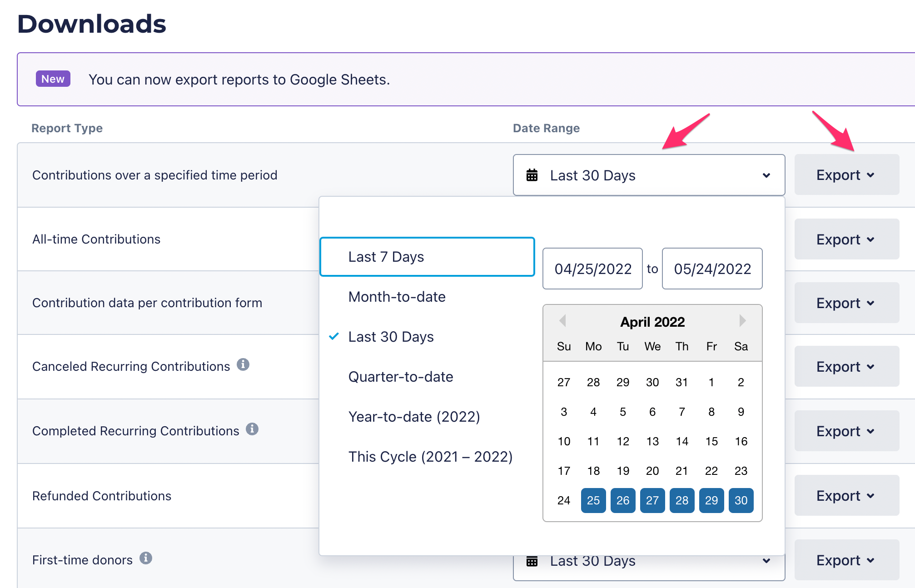Click calendar icon in First-time donors date range
Image resolution: width=915 pixels, height=588 pixels.
coord(532,562)
